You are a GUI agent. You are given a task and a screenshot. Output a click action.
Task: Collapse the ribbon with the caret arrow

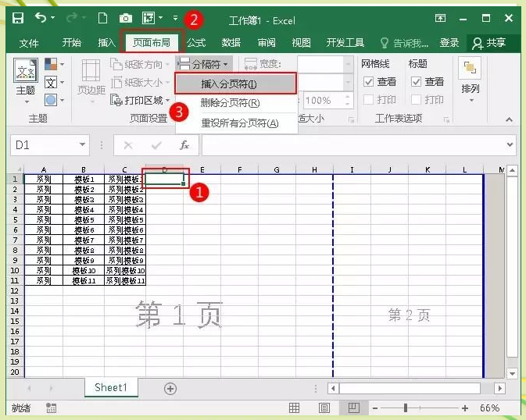pyautogui.click(x=510, y=119)
